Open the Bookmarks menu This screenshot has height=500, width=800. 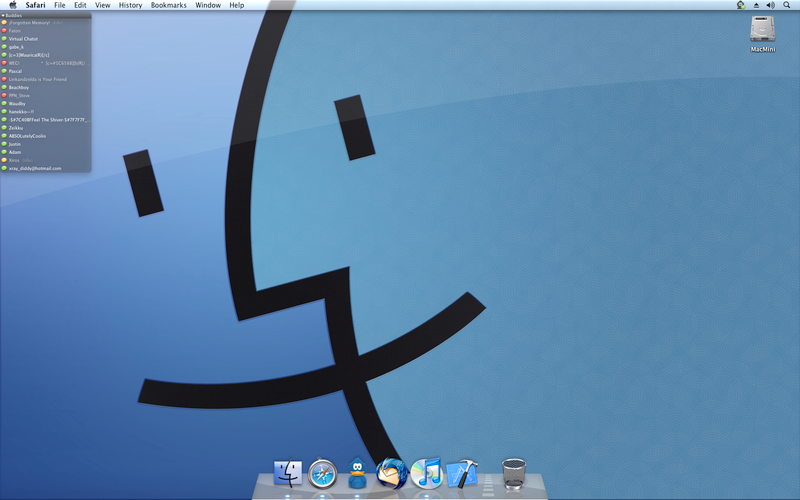169,5
